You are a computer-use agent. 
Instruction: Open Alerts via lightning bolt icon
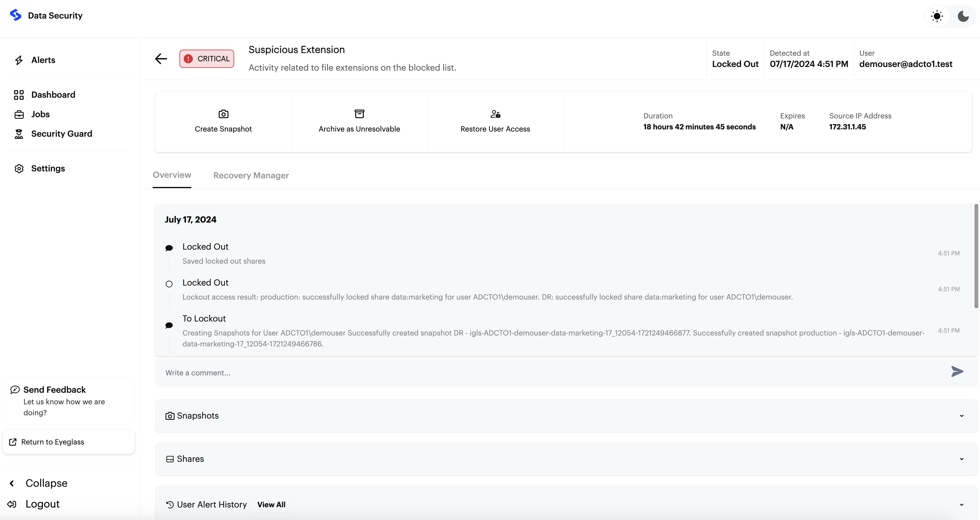coord(19,60)
